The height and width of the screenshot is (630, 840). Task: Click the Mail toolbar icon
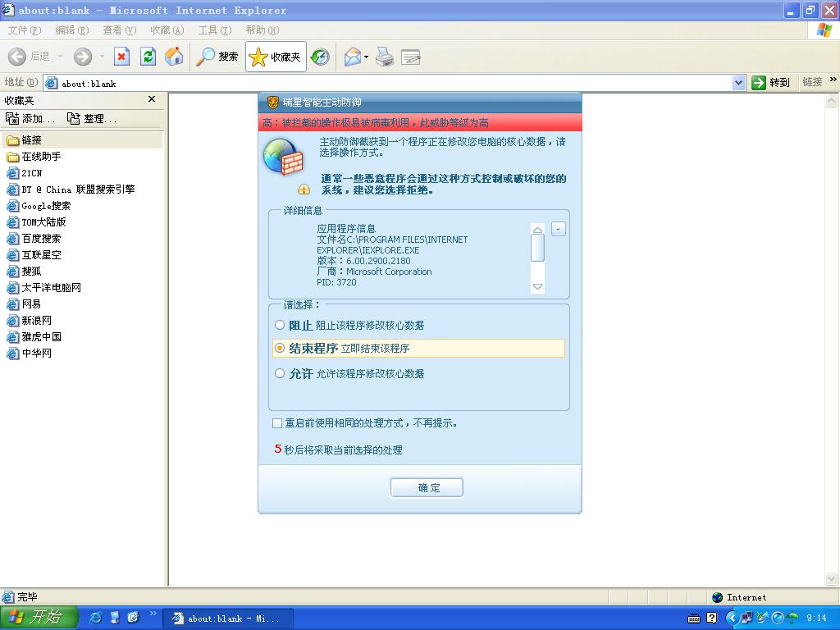pos(353,57)
